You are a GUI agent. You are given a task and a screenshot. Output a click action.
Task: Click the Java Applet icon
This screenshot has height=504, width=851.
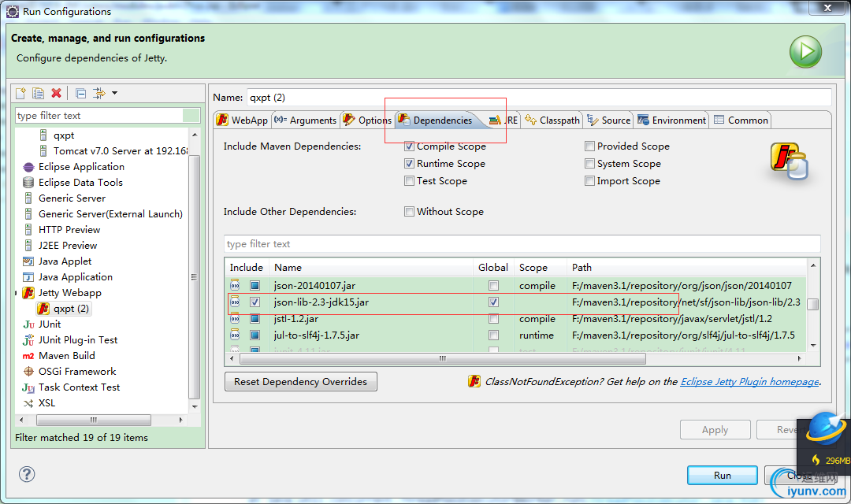pyautogui.click(x=28, y=261)
